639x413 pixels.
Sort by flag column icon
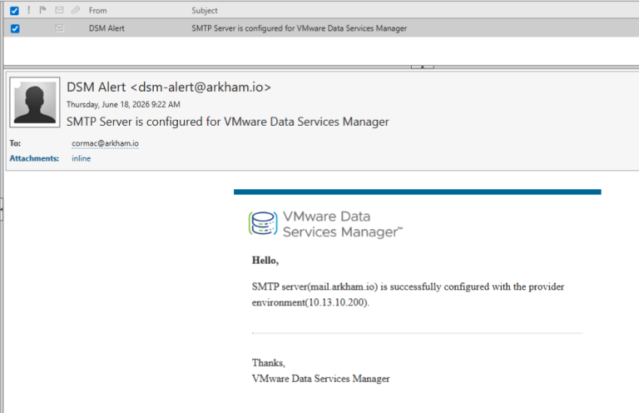[43, 10]
